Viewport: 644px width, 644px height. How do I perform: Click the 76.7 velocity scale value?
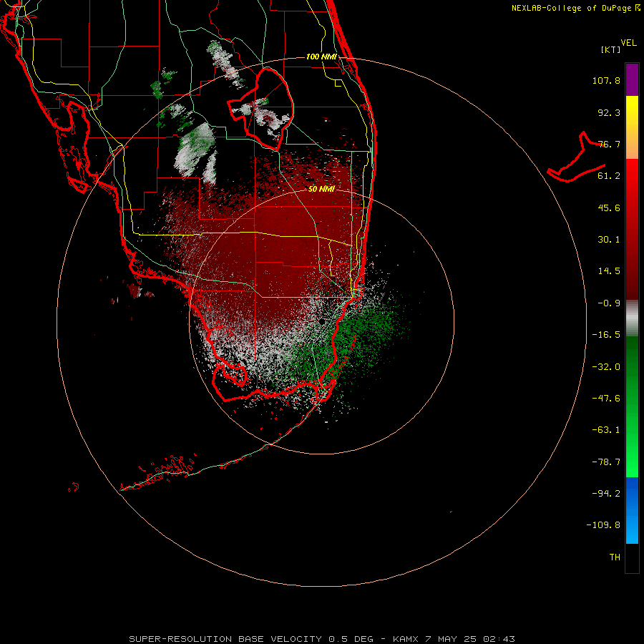(x=609, y=144)
